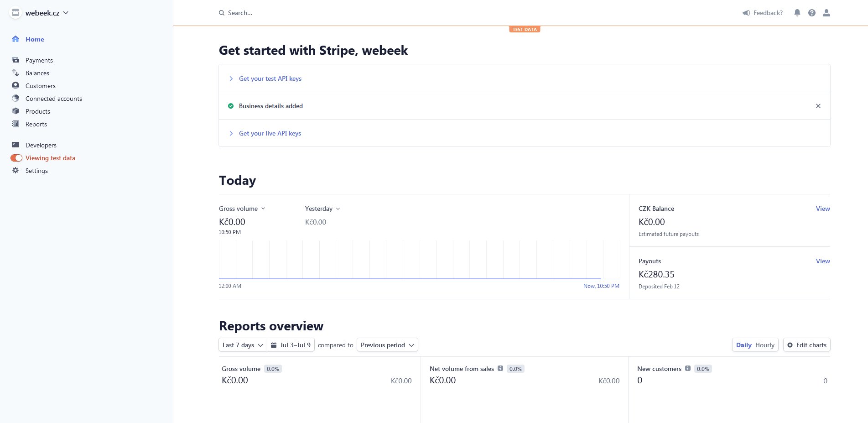Open Connected accounts in sidebar menu
Screen dimensions: 868x423
pos(54,99)
